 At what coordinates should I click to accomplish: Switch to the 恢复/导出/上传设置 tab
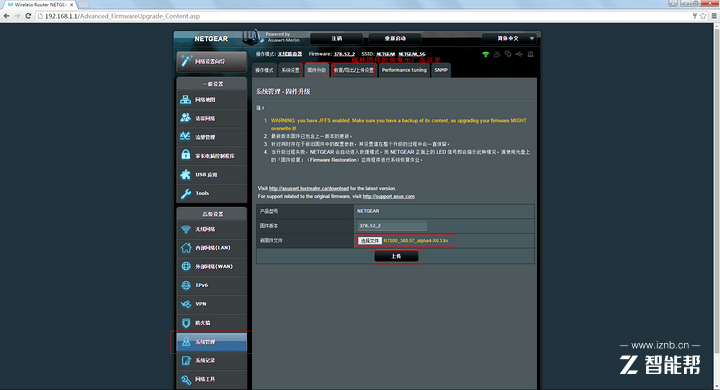tap(354, 70)
